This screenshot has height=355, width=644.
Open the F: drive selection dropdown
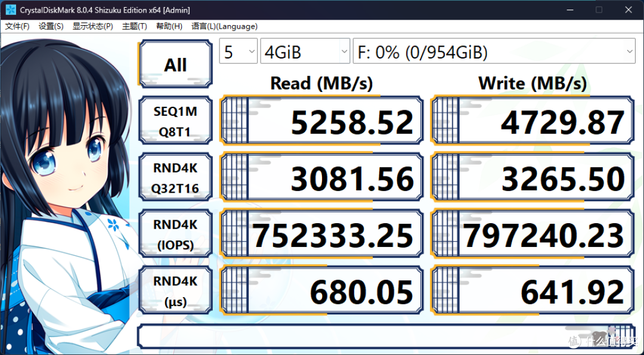[494, 51]
